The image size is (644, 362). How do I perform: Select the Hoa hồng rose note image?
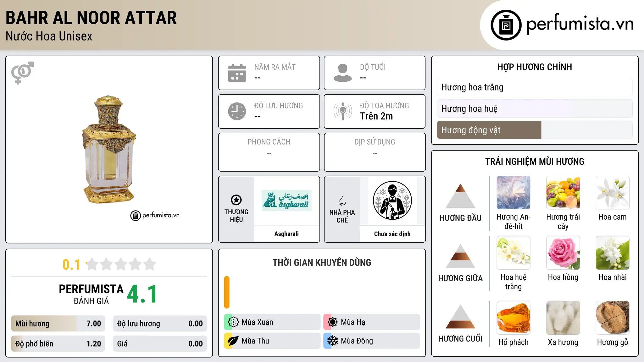pos(563,253)
